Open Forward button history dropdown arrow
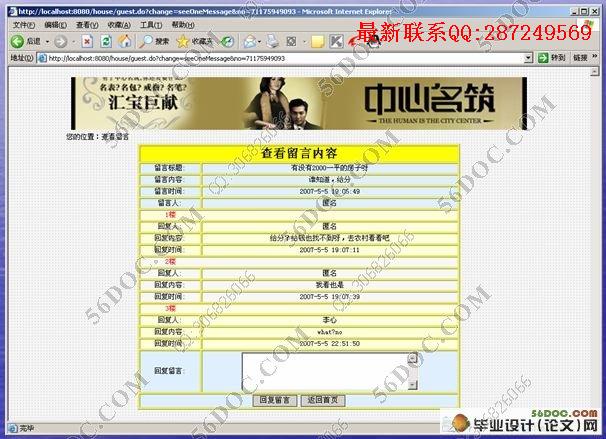The height and width of the screenshot is (439, 606). tap(73, 41)
